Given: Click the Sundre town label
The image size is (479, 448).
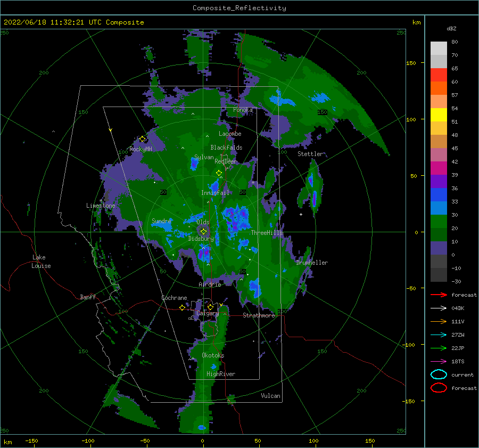Looking at the screenshot, I should point(162,221).
